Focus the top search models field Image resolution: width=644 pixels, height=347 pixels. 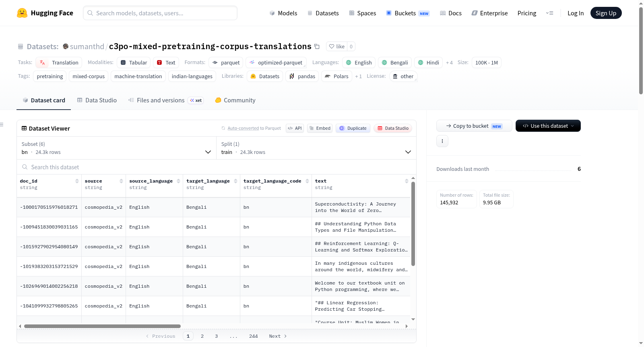click(x=160, y=13)
